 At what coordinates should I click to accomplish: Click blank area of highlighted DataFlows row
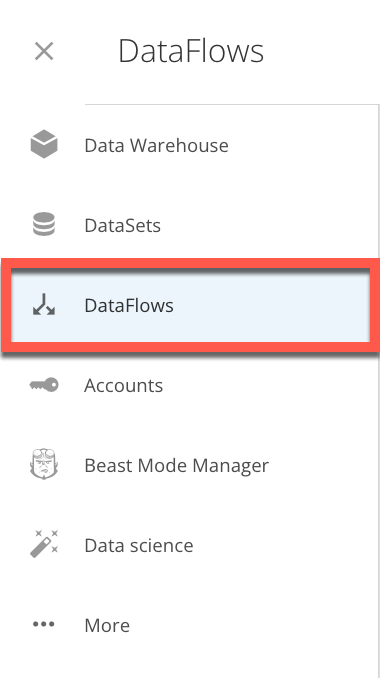pyautogui.click(x=272, y=305)
